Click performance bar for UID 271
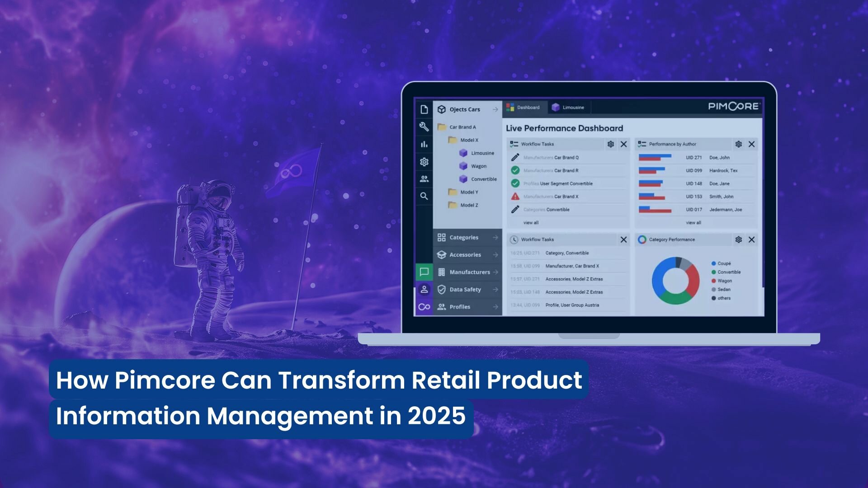 655,157
